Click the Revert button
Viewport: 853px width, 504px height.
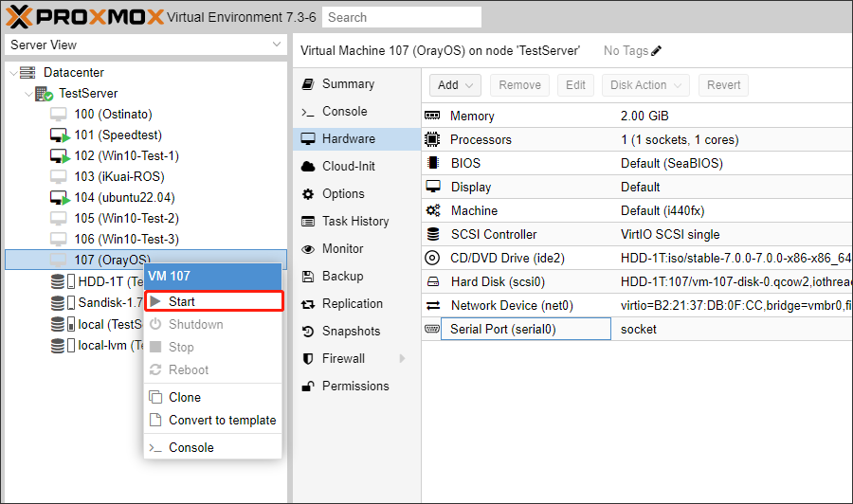click(723, 85)
